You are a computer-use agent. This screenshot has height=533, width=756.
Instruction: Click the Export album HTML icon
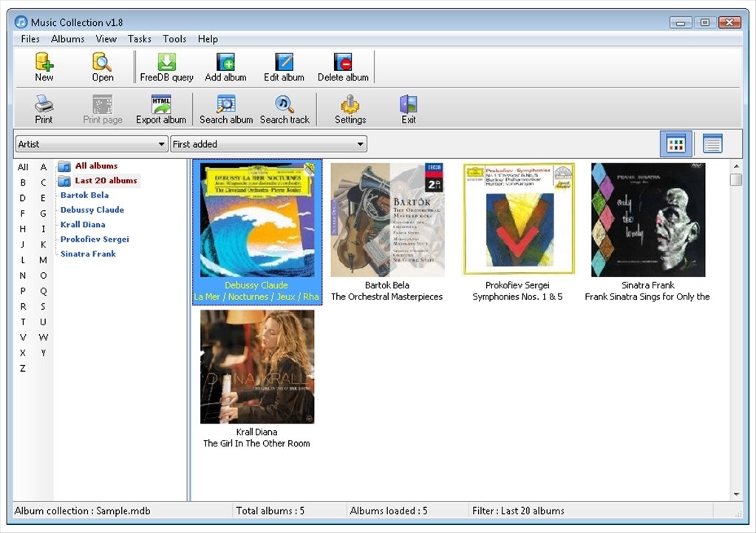click(x=161, y=104)
